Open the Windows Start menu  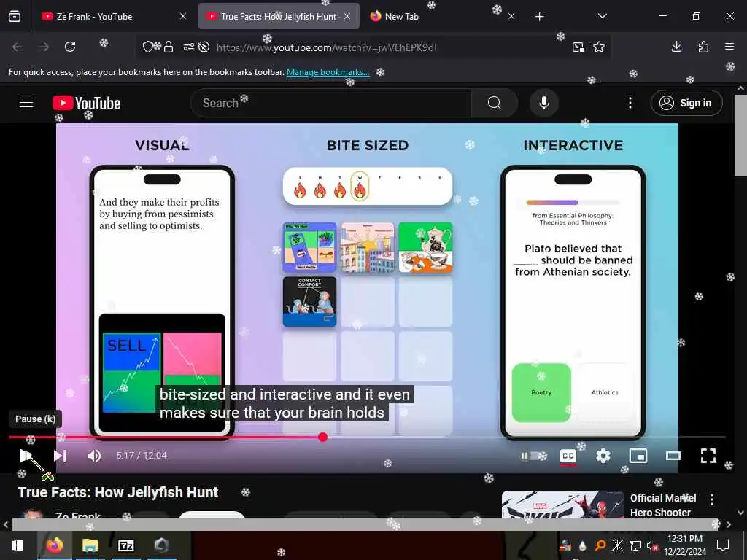point(18,545)
